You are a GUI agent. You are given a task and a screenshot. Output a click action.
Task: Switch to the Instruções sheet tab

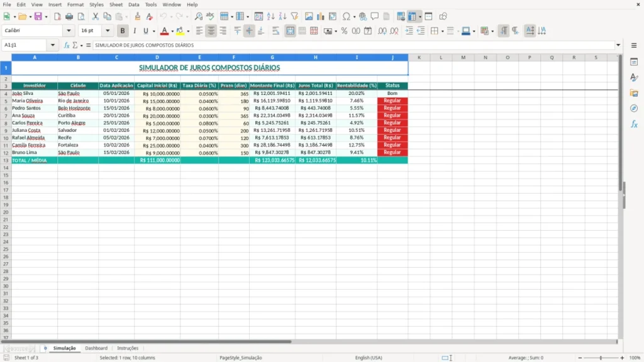coord(128,348)
